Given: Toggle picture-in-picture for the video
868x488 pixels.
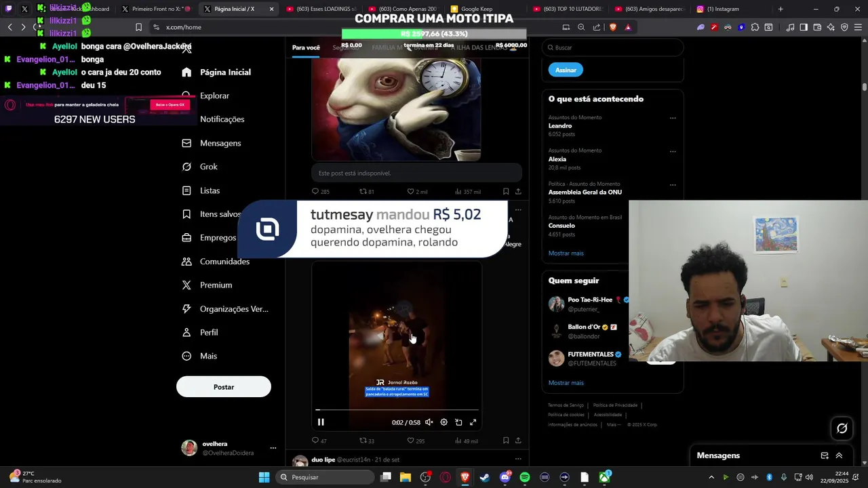Looking at the screenshot, I should tap(458, 422).
